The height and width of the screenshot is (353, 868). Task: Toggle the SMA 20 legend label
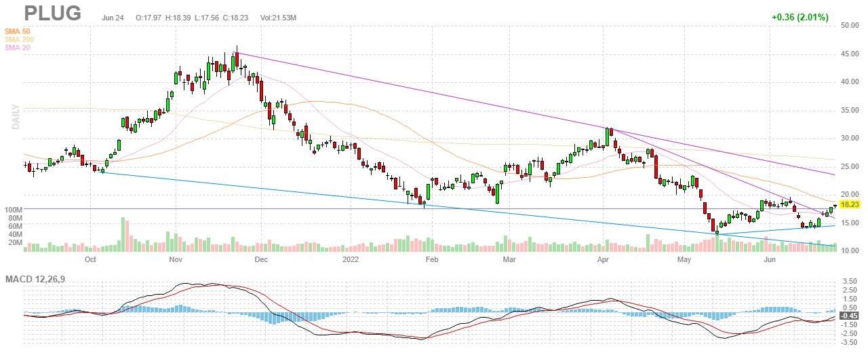pyautogui.click(x=18, y=48)
